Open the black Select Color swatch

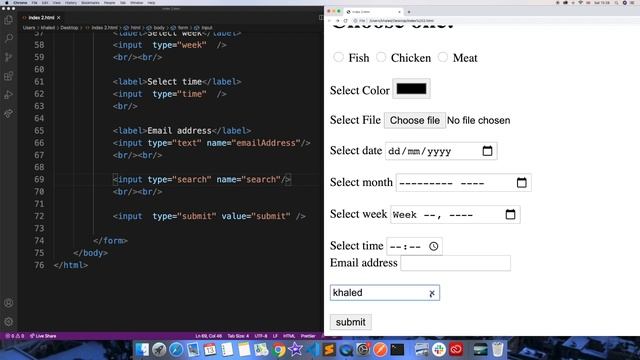[x=411, y=89]
